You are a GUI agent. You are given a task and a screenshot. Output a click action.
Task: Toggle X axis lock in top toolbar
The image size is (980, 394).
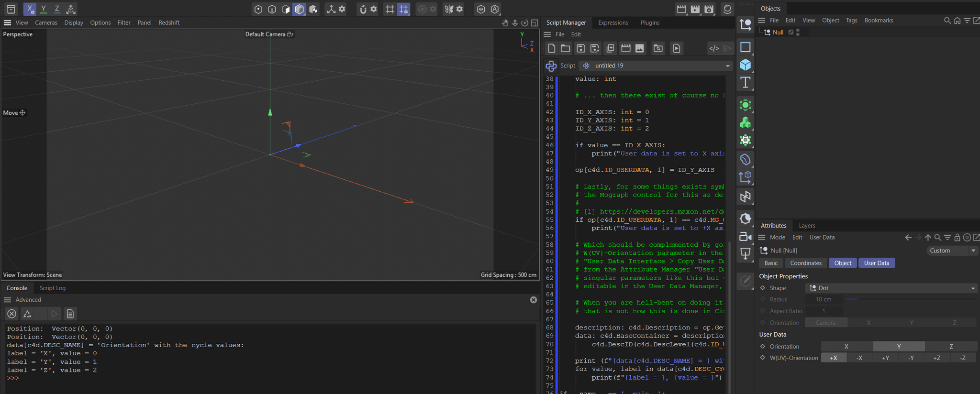pos(30,9)
